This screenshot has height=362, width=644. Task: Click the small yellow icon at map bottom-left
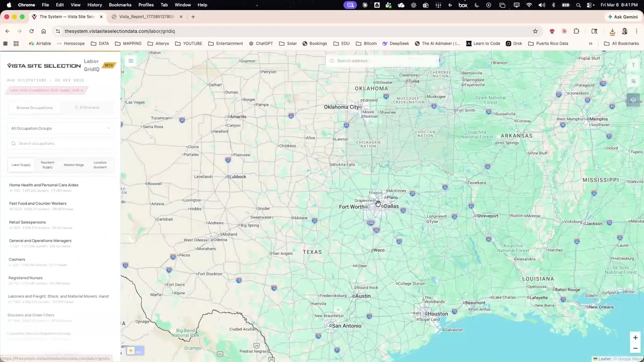[131, 351]
